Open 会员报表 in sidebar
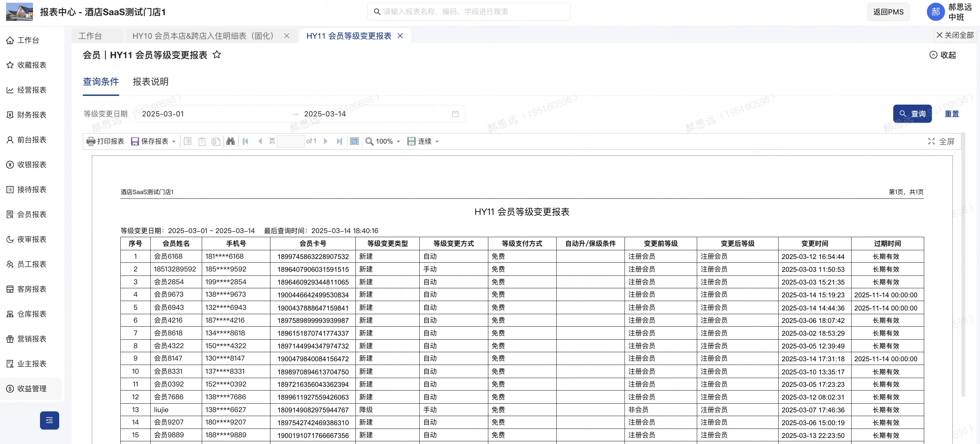Image resolution: width=980 pixels, height=444 pixels. point(26,214)
